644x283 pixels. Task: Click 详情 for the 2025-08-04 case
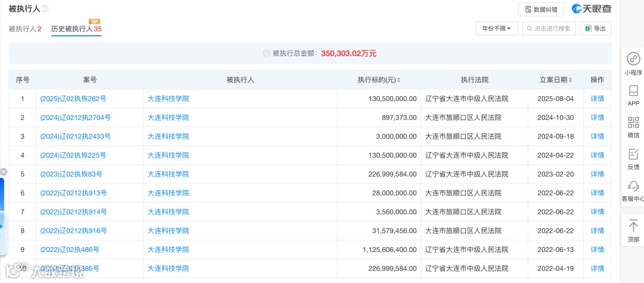pyautogui.click(x=597, y=99)
